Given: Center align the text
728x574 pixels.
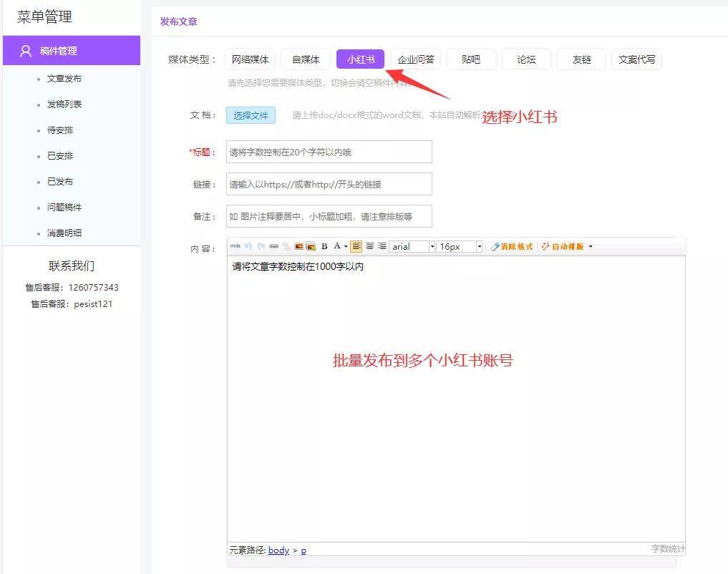Looking at the screenshot, I should 369,246.
